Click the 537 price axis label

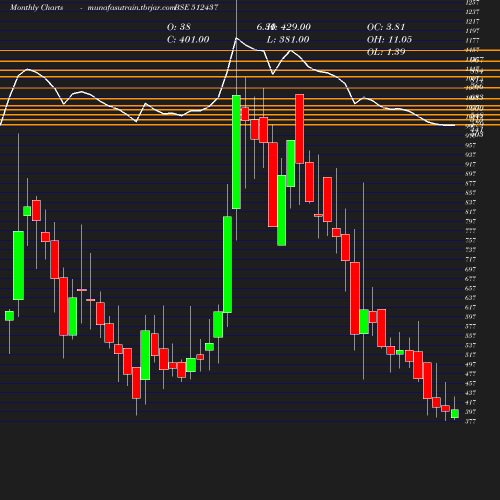pyautogui.click(x=470, y=345)
